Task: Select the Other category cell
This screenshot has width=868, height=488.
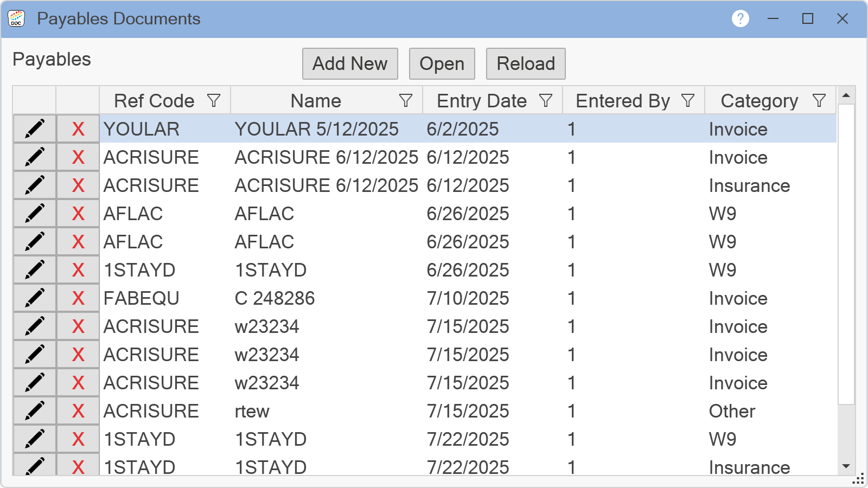Action: tap(732, 411)
